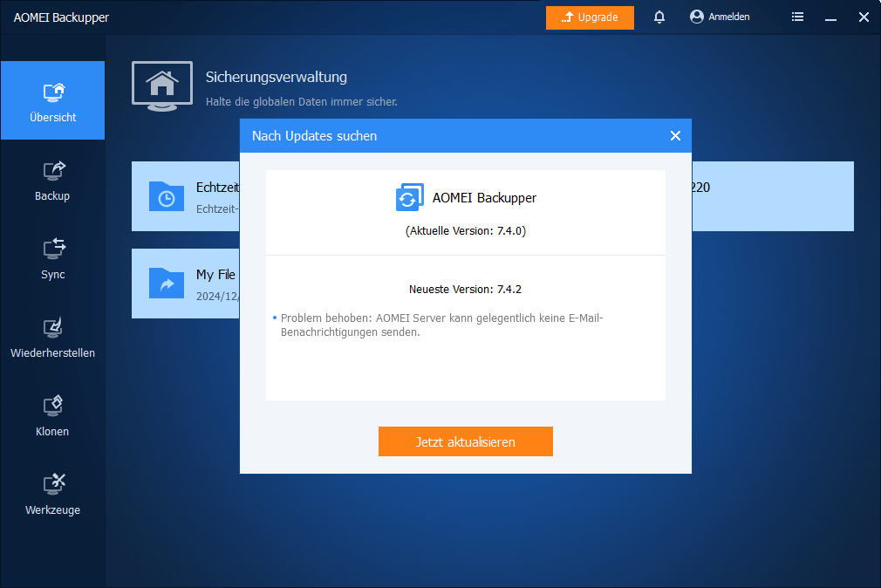Click the orange Upgrade button

pyautogui.click(x=590, y=17)
